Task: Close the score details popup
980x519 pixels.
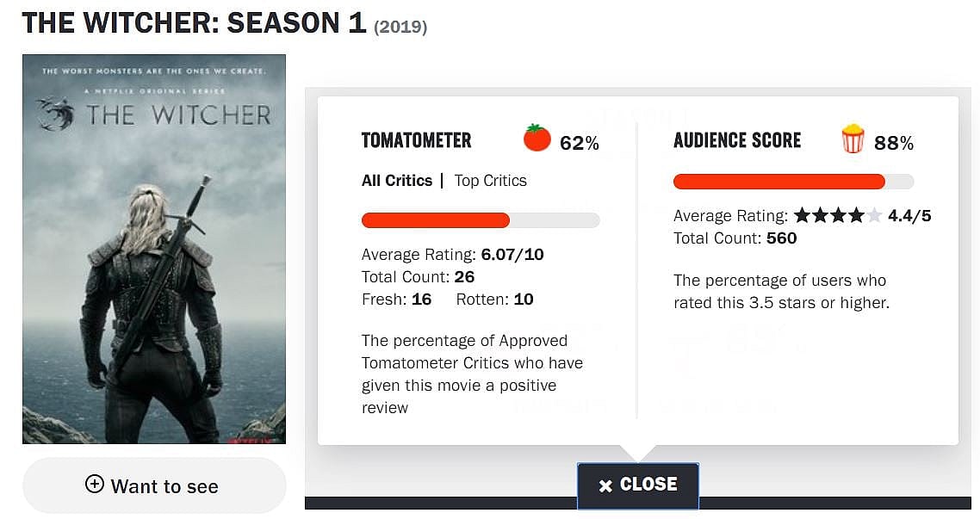Action: point(637,485)
